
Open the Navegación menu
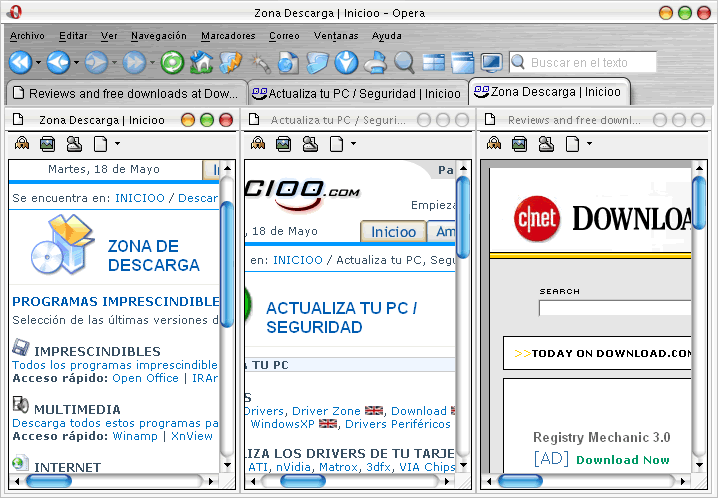(x=158, y=36)
